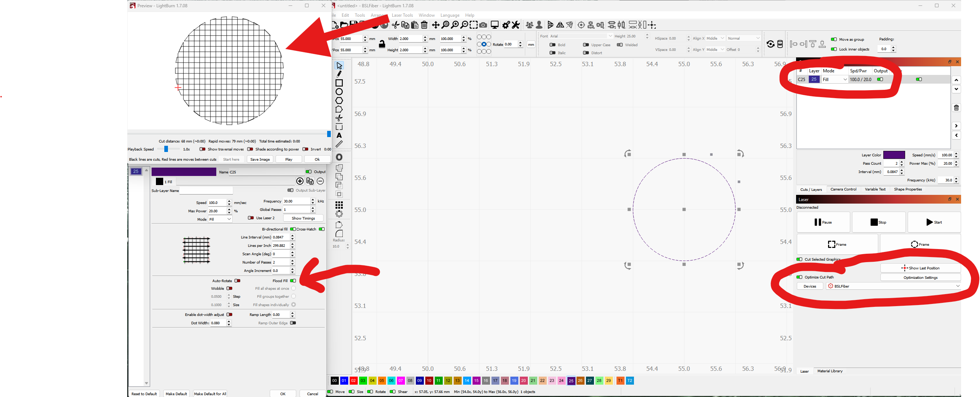Select the Draw Lines pencil tool
The width and height of the screenshot is (980, 397).
(339, 74)
